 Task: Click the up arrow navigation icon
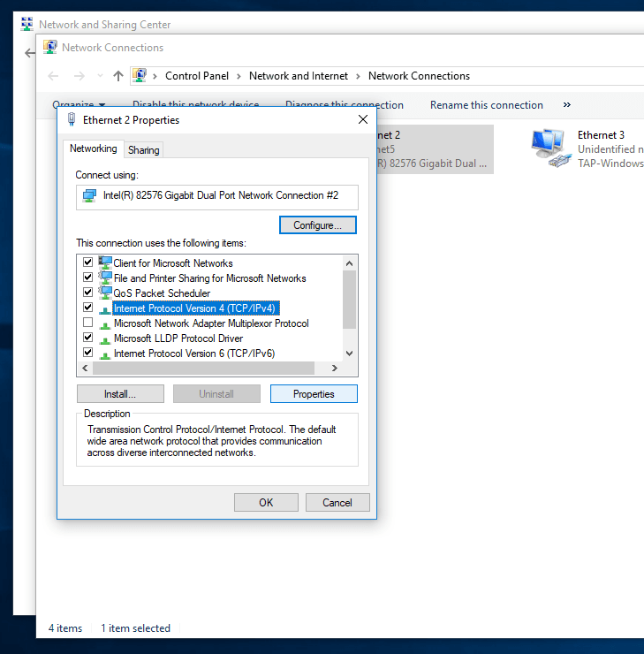tap(118, 76)
